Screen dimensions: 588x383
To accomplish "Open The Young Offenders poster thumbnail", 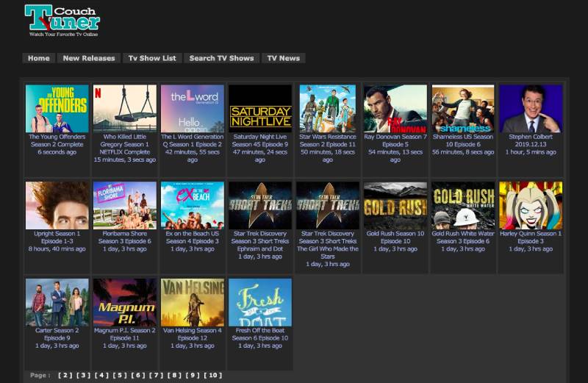I will pos(57,108).
